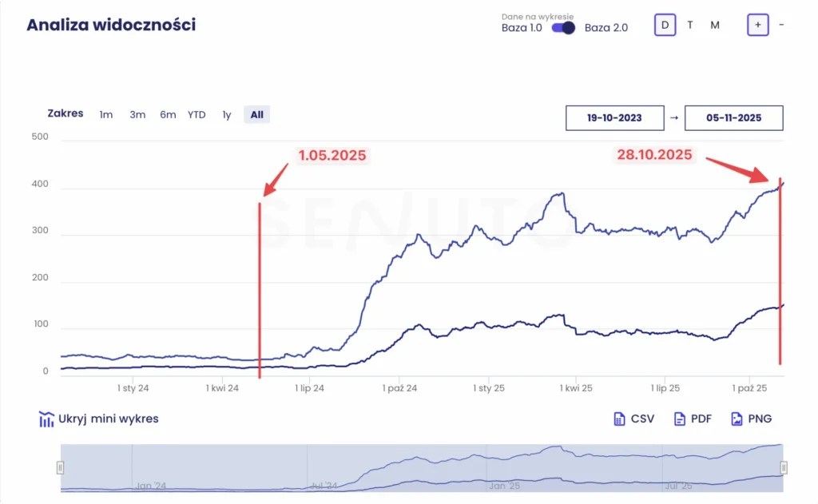
Task: Open the end date field 05-11-2025
Action: coord(733,117)
